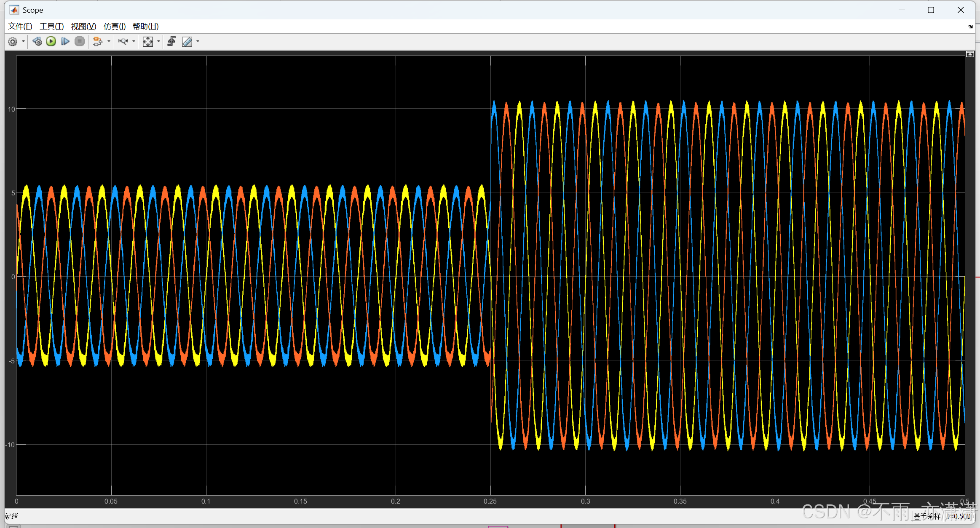Expand the configuration properties dropdown arrow

coord(23,41)
